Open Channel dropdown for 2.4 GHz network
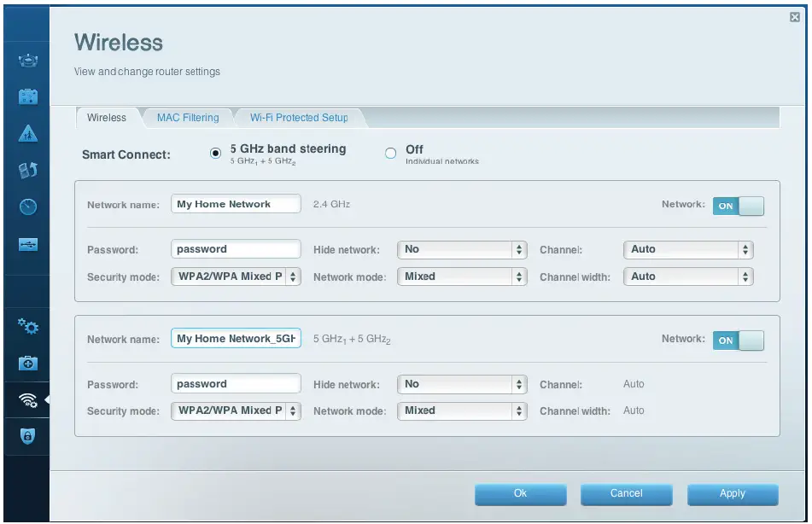The height and width of the screenshot is (524, 812). point(688,249)
